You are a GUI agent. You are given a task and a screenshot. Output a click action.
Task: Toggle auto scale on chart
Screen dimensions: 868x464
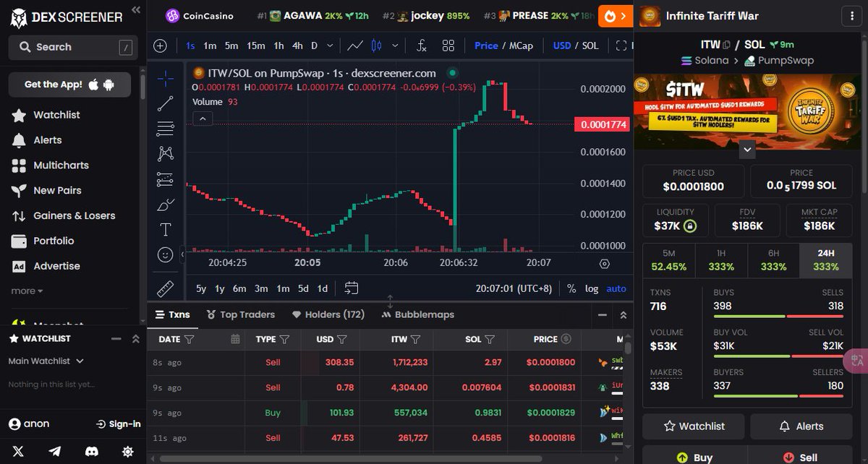[616, 288]
